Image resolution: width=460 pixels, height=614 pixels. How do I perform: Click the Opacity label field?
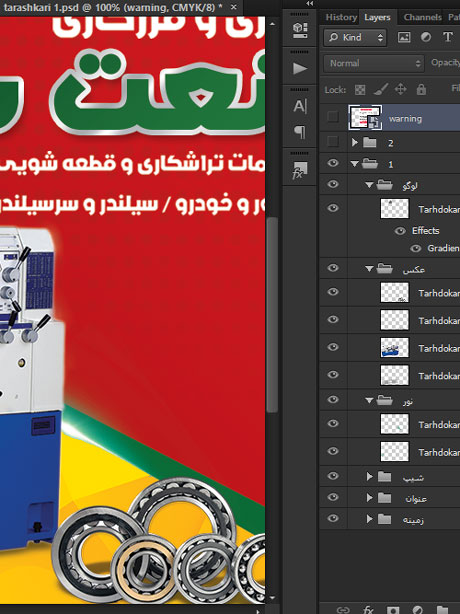[x=445, y=63]
